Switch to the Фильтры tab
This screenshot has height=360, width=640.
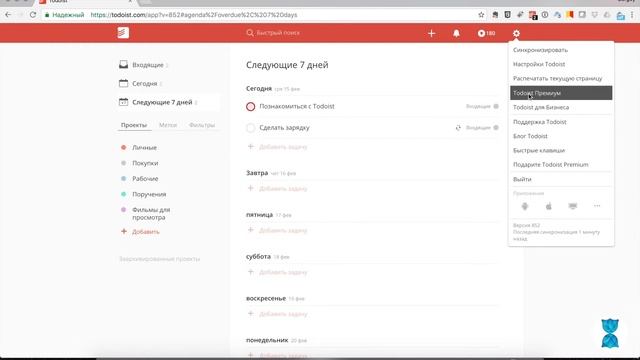(202, 125)
